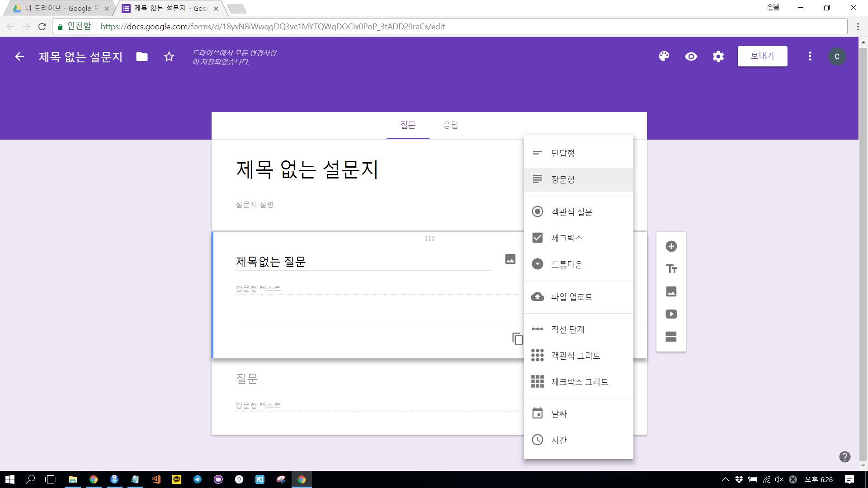Image resolution: width=868 pixels, height=488 pixels.
Task: Open the color palette theme customizer
Action: (x=664, y=56)
